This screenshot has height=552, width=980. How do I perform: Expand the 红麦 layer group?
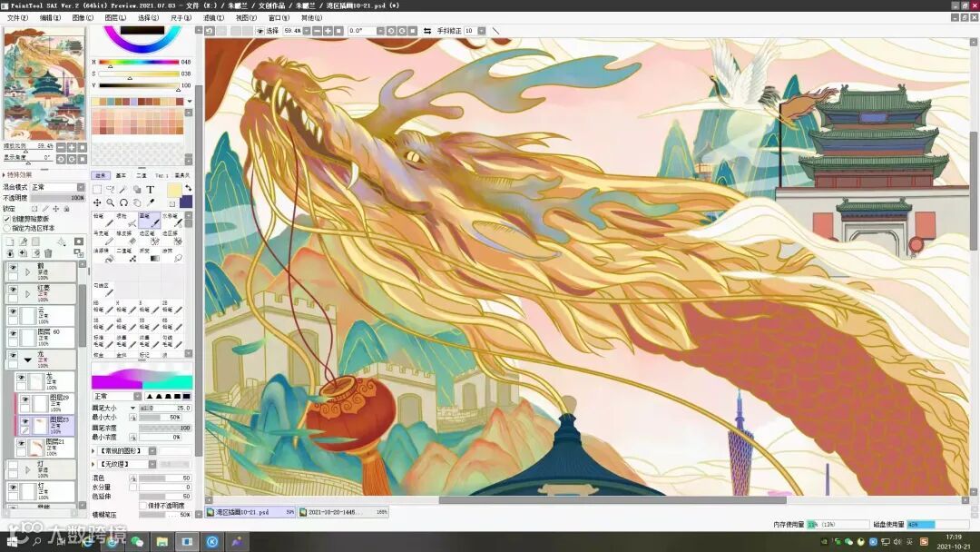click(27, 294)
